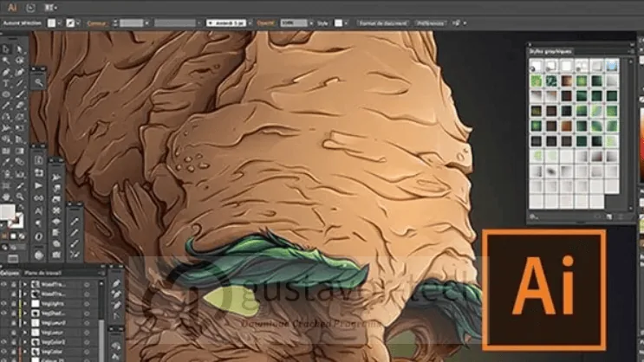
Task: Click the opacity 100% input field
Action: point(293,23)
